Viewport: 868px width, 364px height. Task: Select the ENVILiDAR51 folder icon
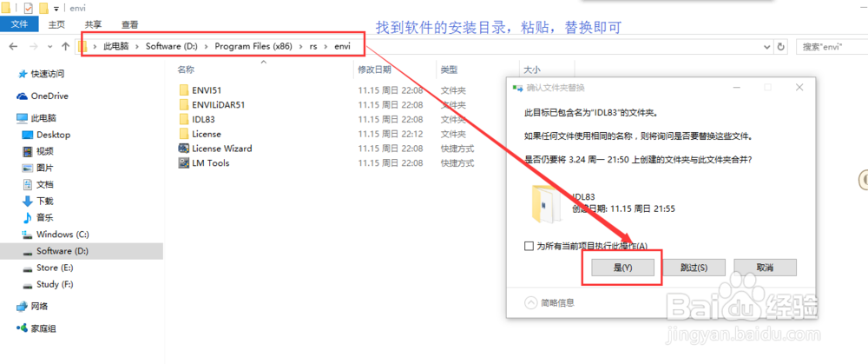pos(184,105)
